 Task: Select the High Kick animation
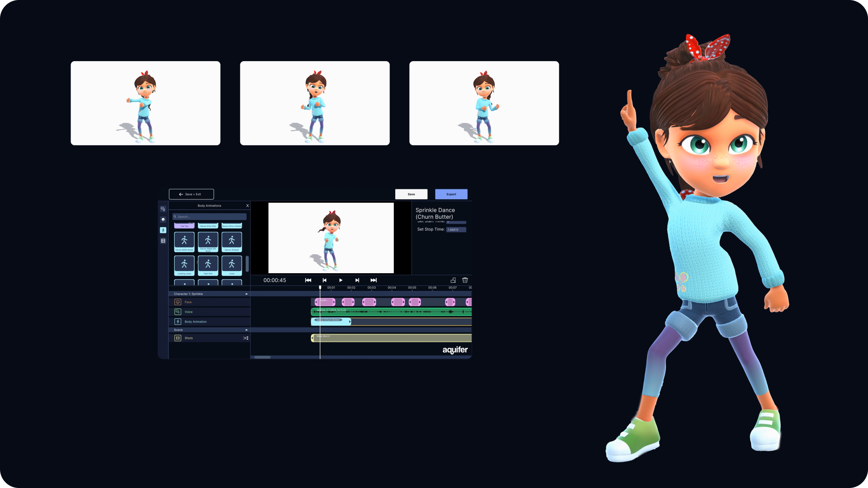208,265
